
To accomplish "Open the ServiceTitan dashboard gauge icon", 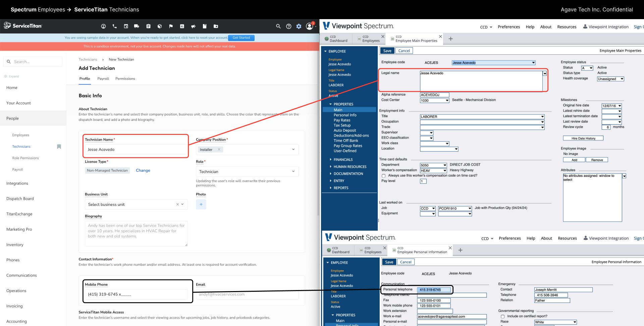I will [x=103, y=26].
